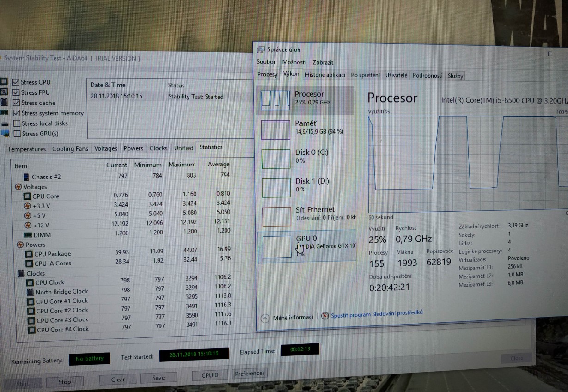Click the DIMM memory icon
Screen dimensions: 568x392
29,234
